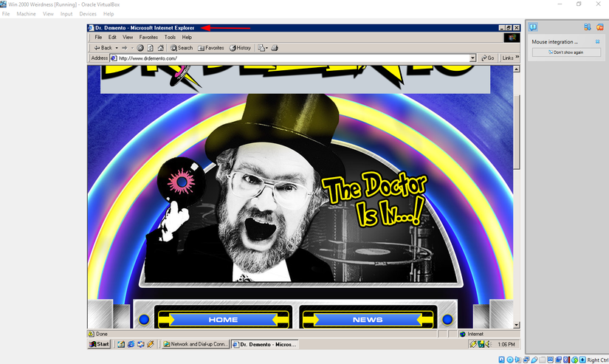609x364 pixels.
Task: Click the first system tray icon
Action: click(x=472, y=344)
